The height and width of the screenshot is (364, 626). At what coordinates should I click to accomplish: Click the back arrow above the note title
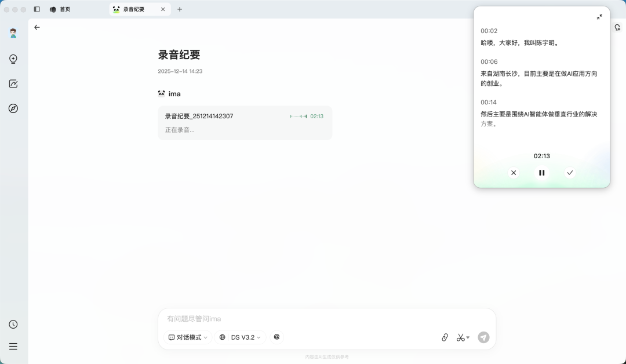[37, 27]
